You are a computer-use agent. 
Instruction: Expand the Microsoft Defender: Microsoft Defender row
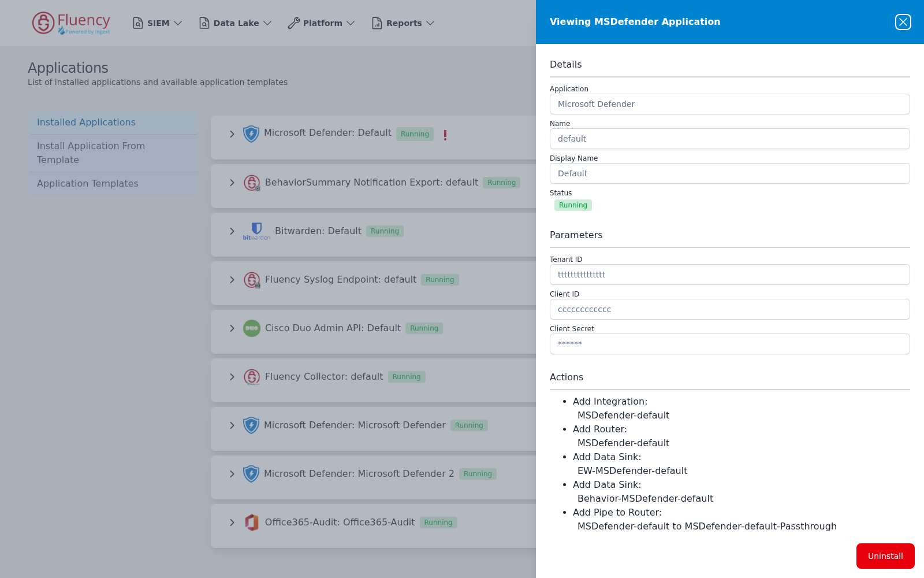tap(232, 425)
